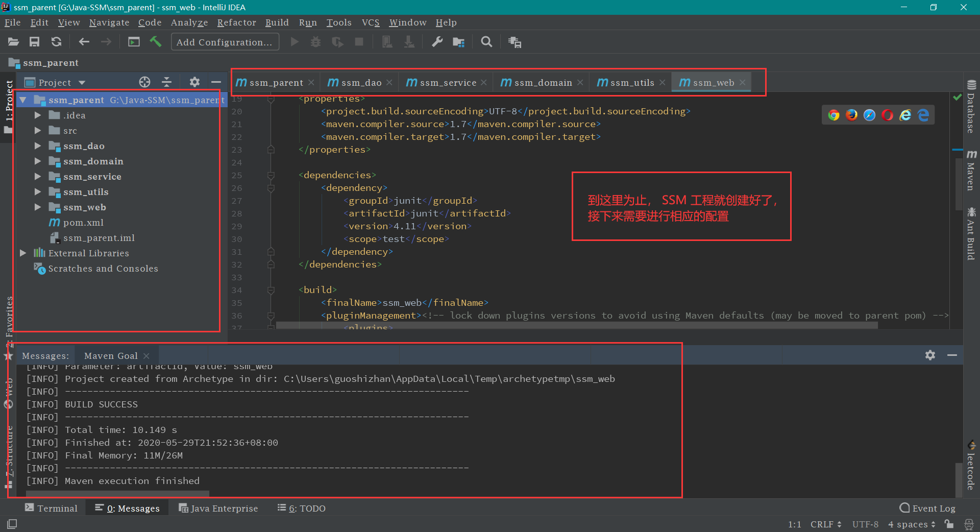Expand the ssm_dao module folder
Viewport: 980px width, 532px height.
37,146
